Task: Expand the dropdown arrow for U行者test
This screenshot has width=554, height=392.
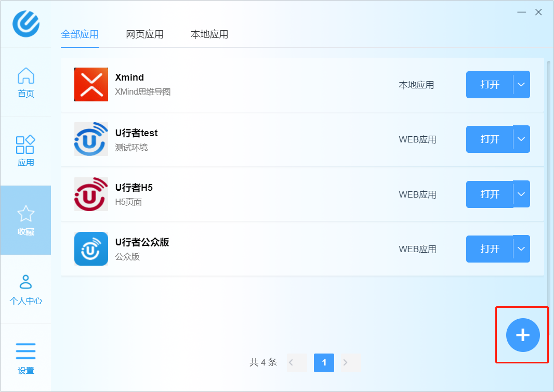Action: pos(521,139)
